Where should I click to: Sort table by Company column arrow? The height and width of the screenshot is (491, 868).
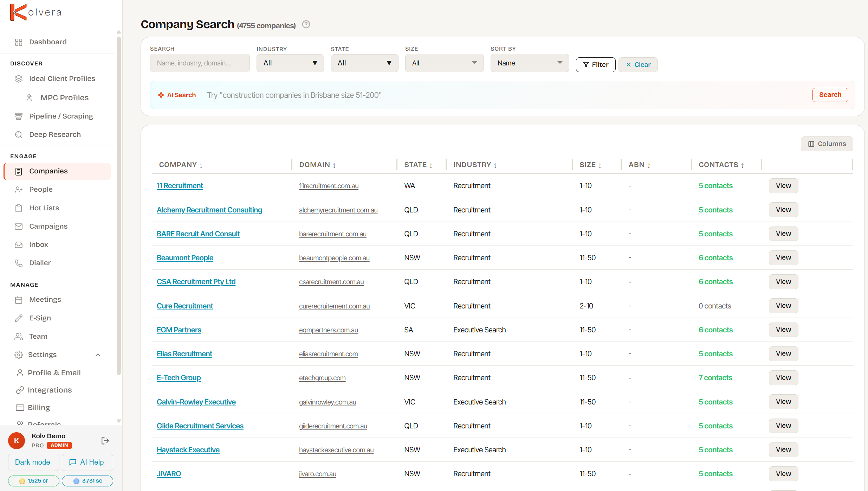click(201, 165)
